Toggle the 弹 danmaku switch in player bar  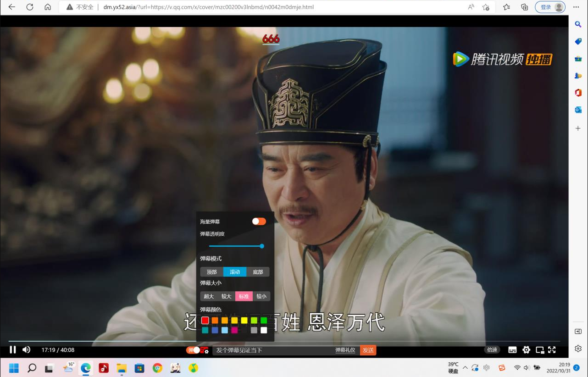pos(193,350)
